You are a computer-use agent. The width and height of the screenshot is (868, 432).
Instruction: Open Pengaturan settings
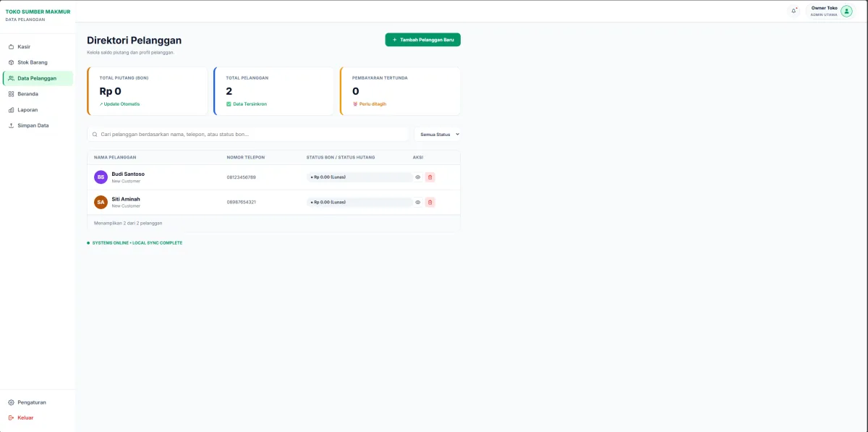38,402
